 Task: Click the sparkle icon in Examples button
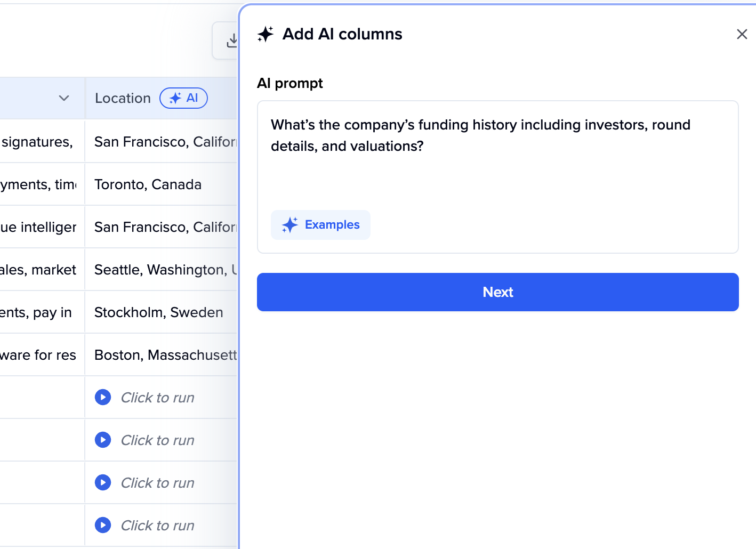[x=289, y=225]
